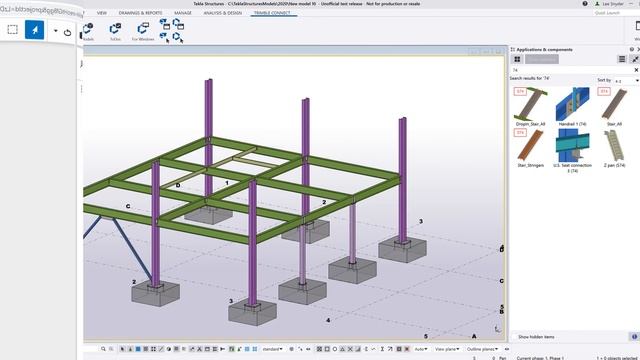Image resolution: width=640 pixels, height=360 pixels.
Task: Click the bottom-left small icon with cursor
Action: [165, 38]
